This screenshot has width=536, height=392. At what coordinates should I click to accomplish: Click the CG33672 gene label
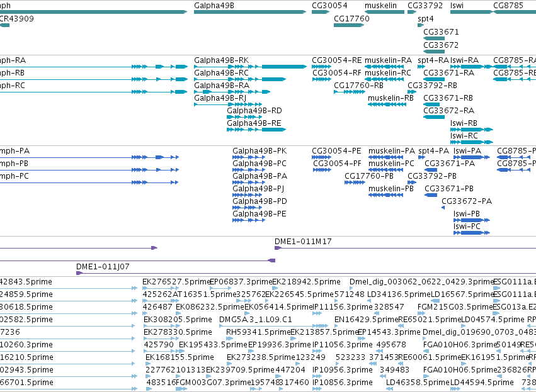click(x=441, y=45)
